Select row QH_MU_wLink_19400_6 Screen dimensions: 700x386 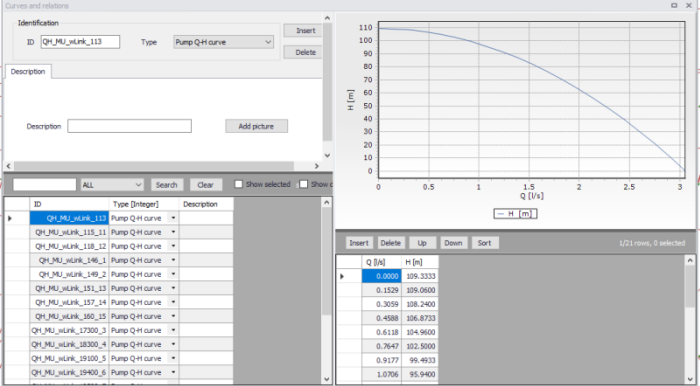[x=70, y=372]
